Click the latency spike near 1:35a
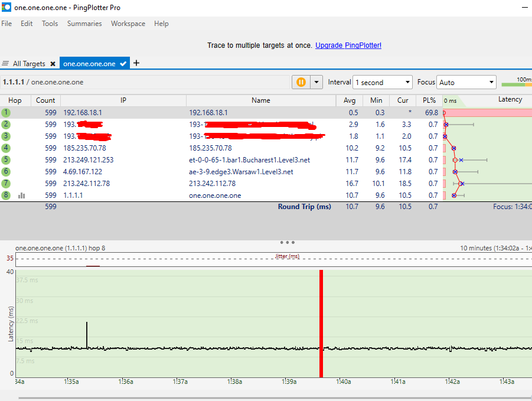532x401 pixels. pos(87,334)
